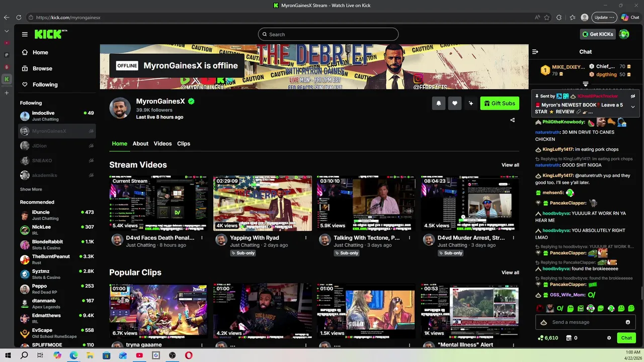View all Stream Videos
Screen dimensions: 644x362
510,165
